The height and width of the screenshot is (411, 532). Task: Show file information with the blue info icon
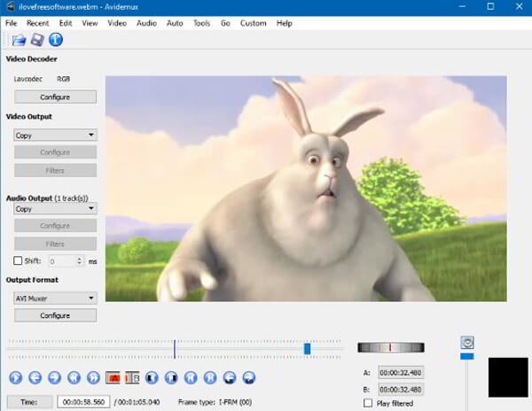point(56,40)
